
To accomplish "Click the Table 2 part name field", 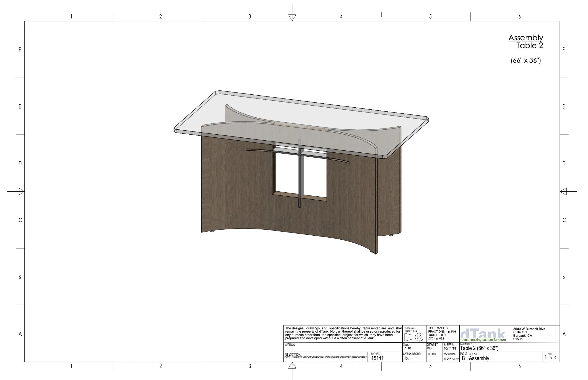I will coord(479,348).
